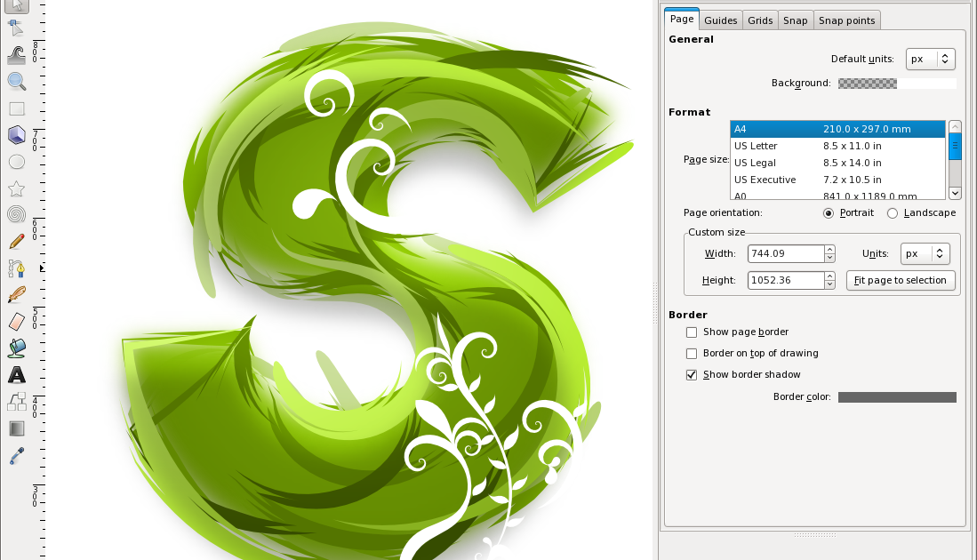Select the Pencil freehand tool
This screenshot has height=560, width=977.
point(16,242)
